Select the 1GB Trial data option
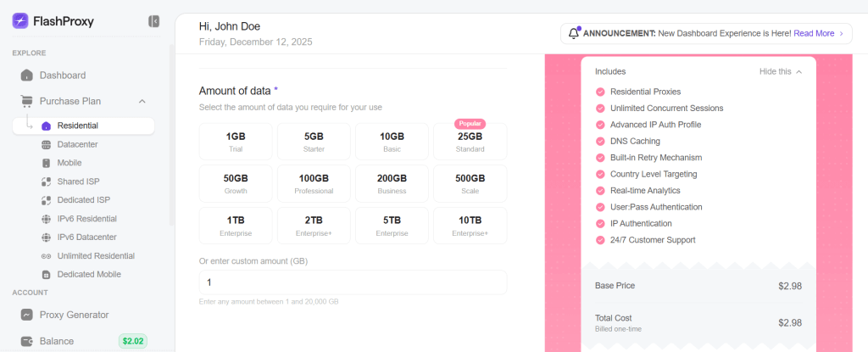This screenshot has width=868, height=352. (x=236, y=142)
